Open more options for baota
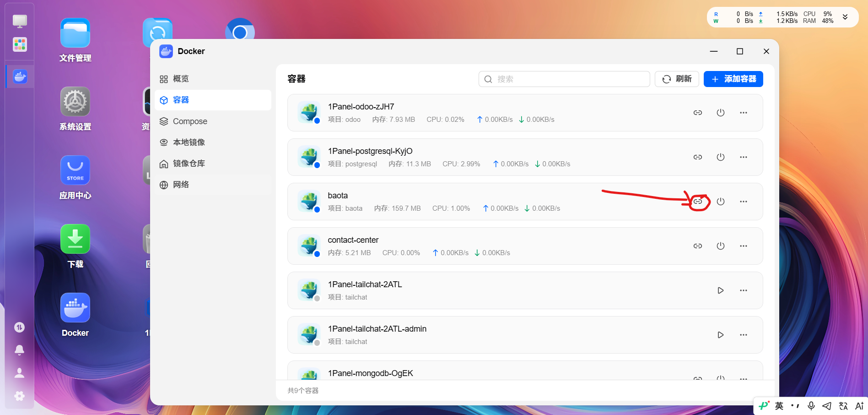The width and height of the screenshot is (868, 415). [x=743, y=202]
